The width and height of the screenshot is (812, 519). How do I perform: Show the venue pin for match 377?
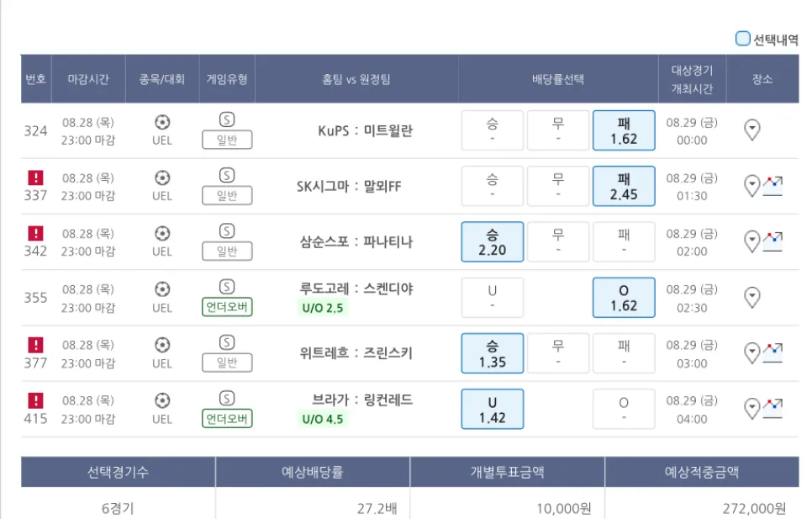point(752,352)
